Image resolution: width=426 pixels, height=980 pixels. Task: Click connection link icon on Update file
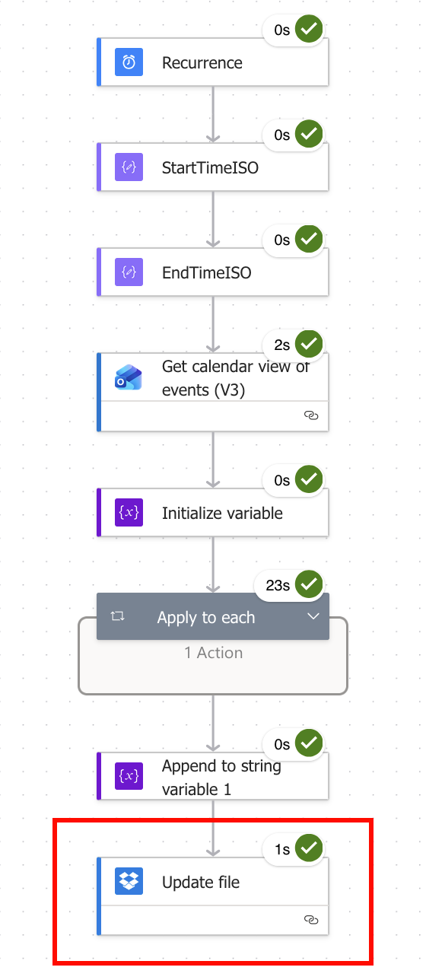click(310, 920)
